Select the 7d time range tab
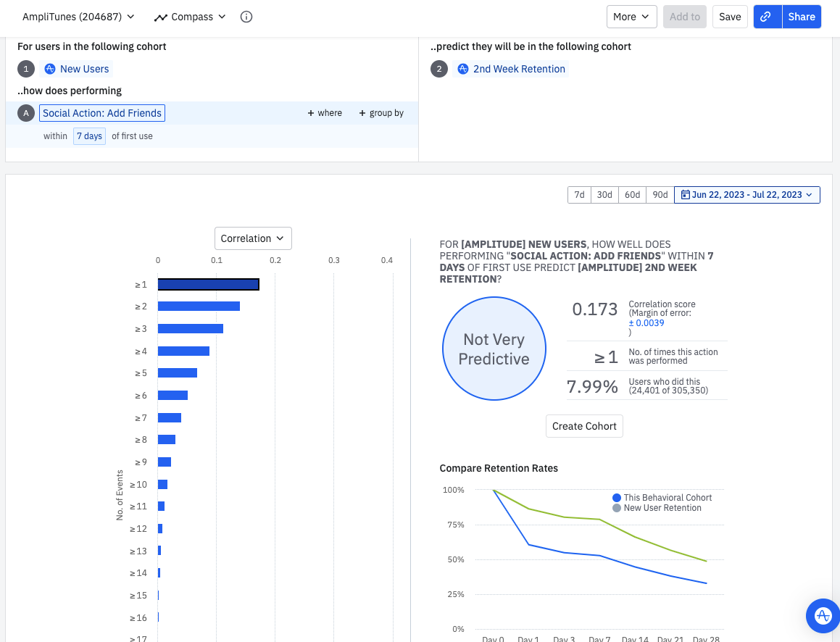Screen dimensions: 840x642 pos(579,195)
